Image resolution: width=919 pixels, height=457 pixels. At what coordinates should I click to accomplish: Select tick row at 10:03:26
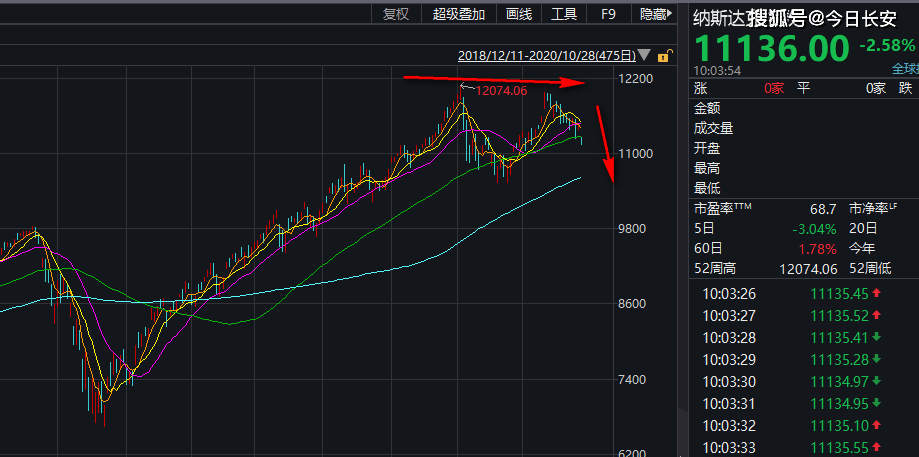(805, 294)
